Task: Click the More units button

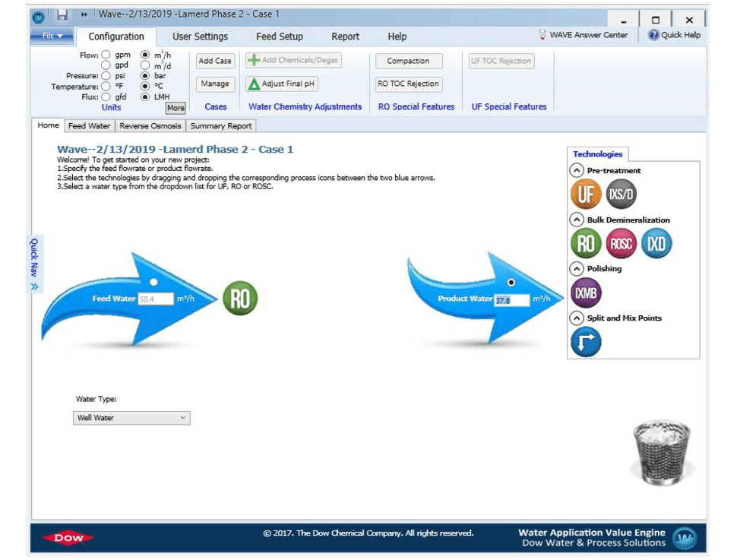Action: tap(176, 108)
